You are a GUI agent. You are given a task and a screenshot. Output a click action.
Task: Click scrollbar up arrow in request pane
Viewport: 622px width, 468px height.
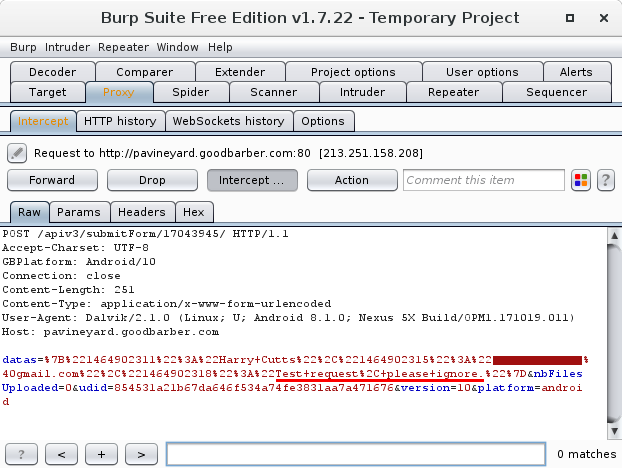click(x=614, y=236)
